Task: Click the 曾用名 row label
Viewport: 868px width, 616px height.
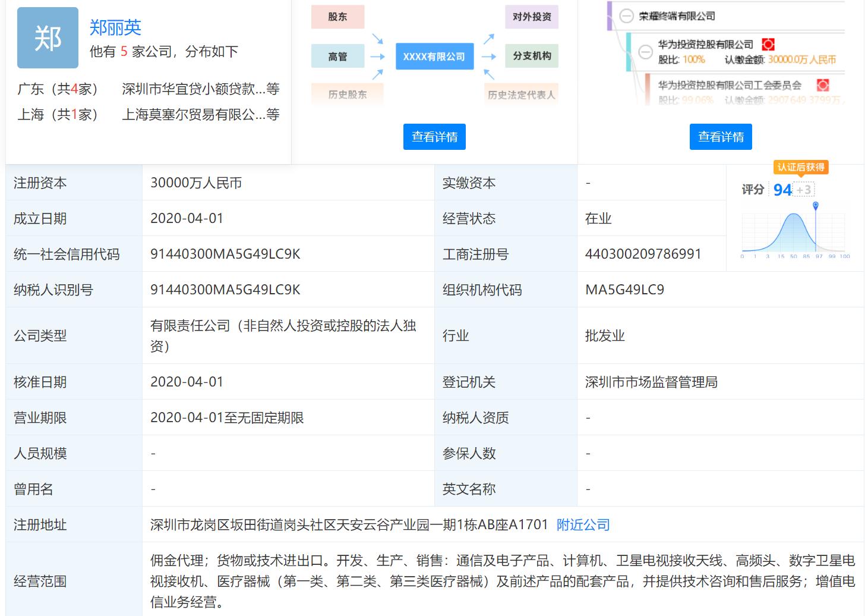Action: click(33, 489)
